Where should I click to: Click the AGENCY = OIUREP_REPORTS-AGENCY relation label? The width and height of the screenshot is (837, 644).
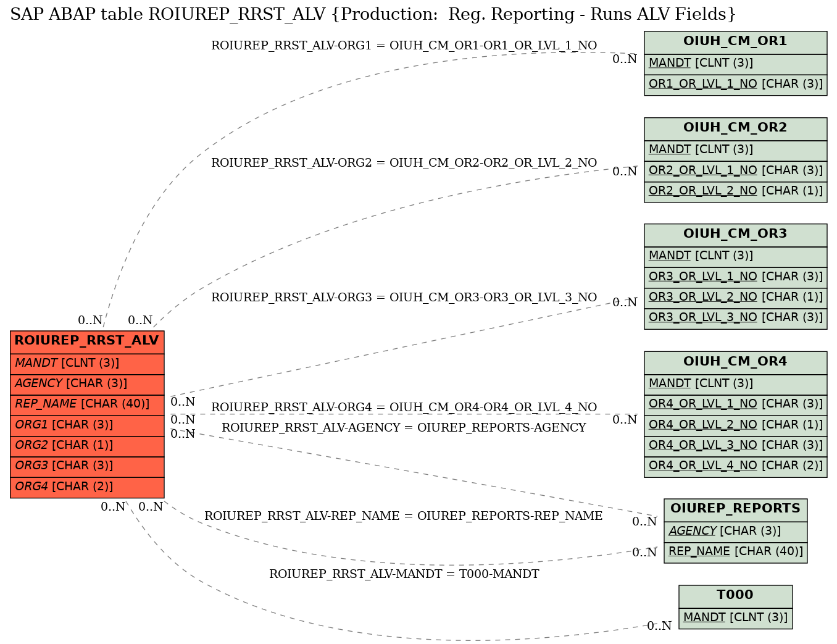click(404, 428)
